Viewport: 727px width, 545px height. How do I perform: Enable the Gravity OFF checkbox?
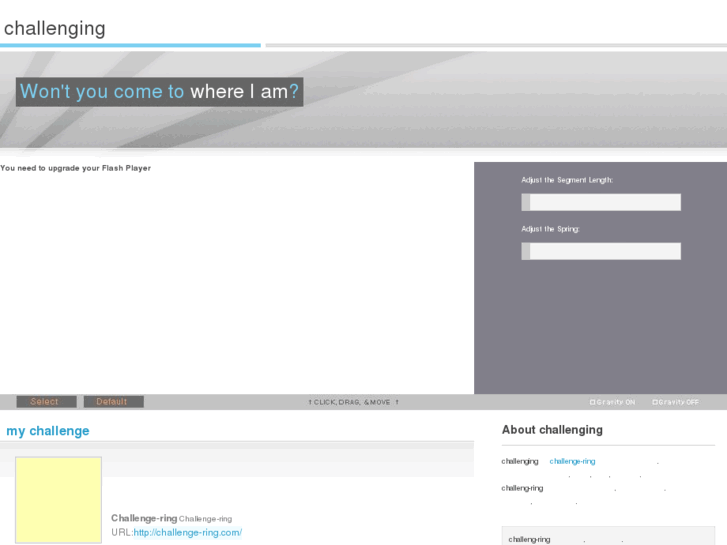(x=655, y=402)
